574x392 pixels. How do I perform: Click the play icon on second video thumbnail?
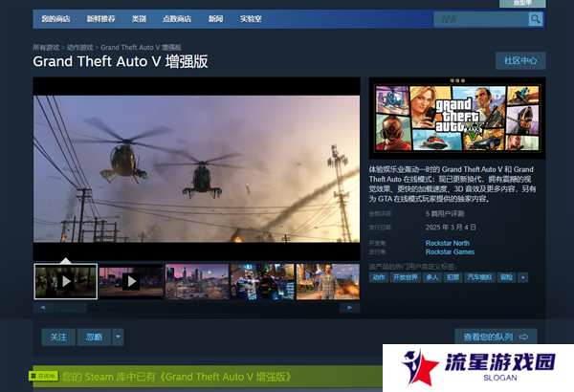[131, 281]
